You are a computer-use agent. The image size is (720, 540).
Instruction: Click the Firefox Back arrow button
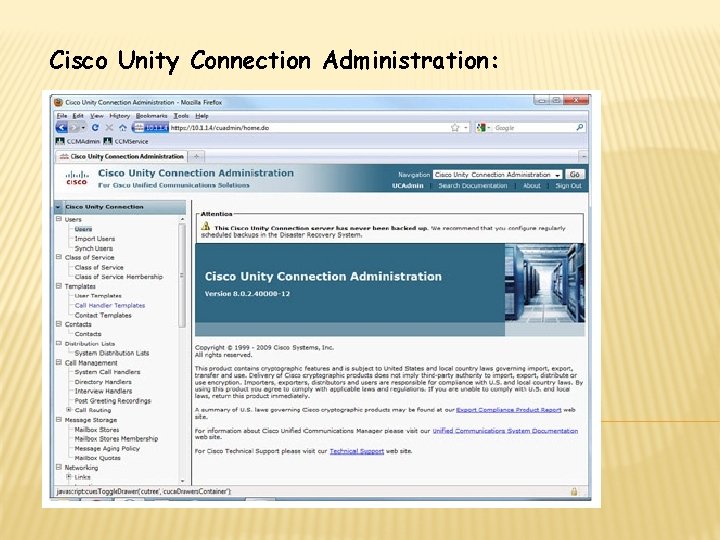pos(62,128)
